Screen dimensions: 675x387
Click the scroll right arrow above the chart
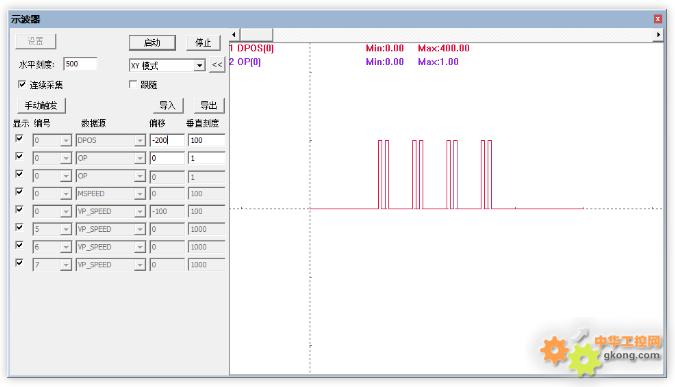[x=658, y=35]
